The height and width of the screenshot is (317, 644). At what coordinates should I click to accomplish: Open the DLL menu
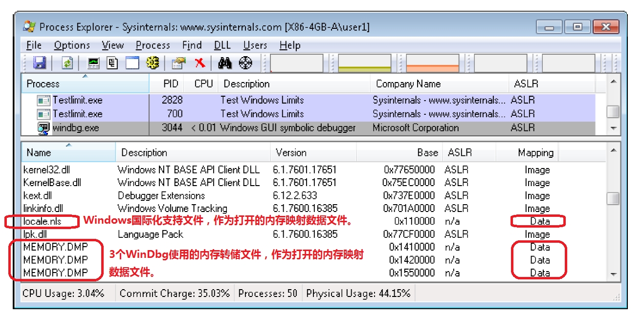pyautogui.click(x=222, y=45)
